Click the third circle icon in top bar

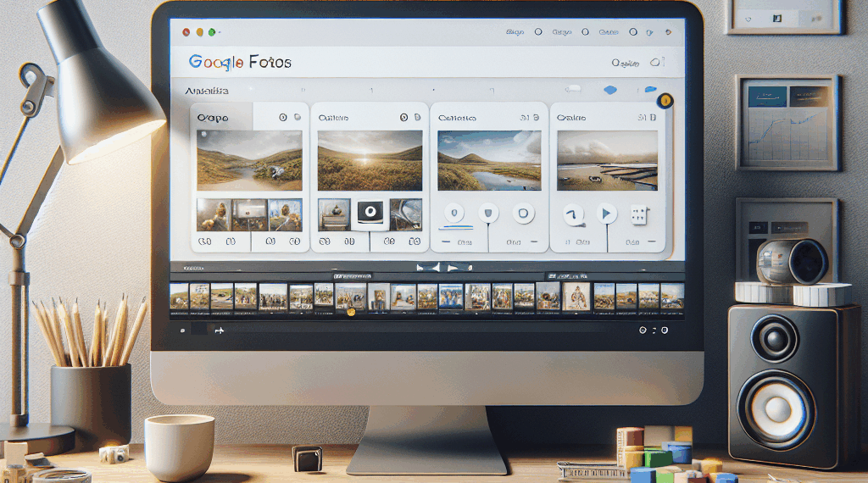click(632, 32)
